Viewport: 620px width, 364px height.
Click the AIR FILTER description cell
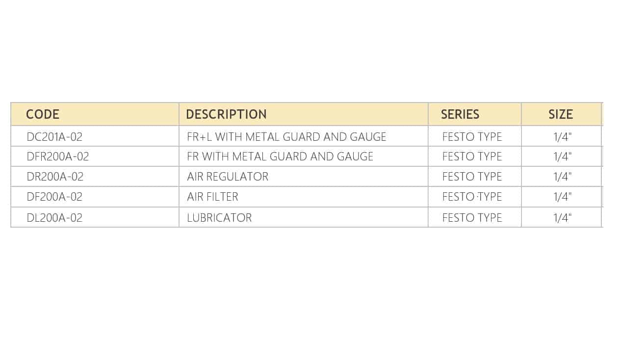click(304, 197)
